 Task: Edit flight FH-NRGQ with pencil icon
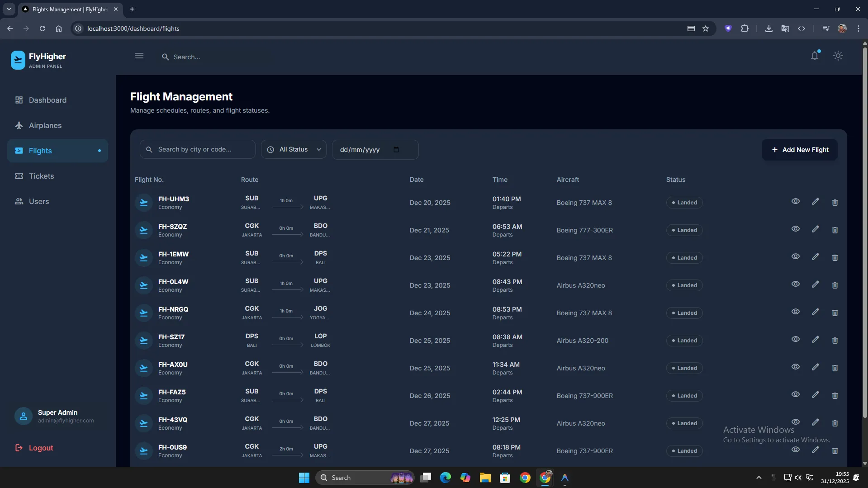point(815,312)
